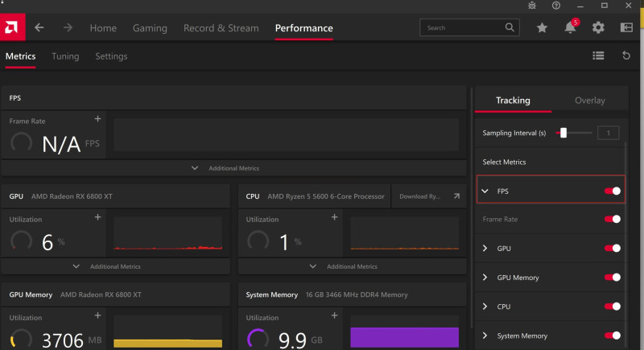
Task: Add Frame Rate metric with plus icon
Action: [x=97, y=119]
